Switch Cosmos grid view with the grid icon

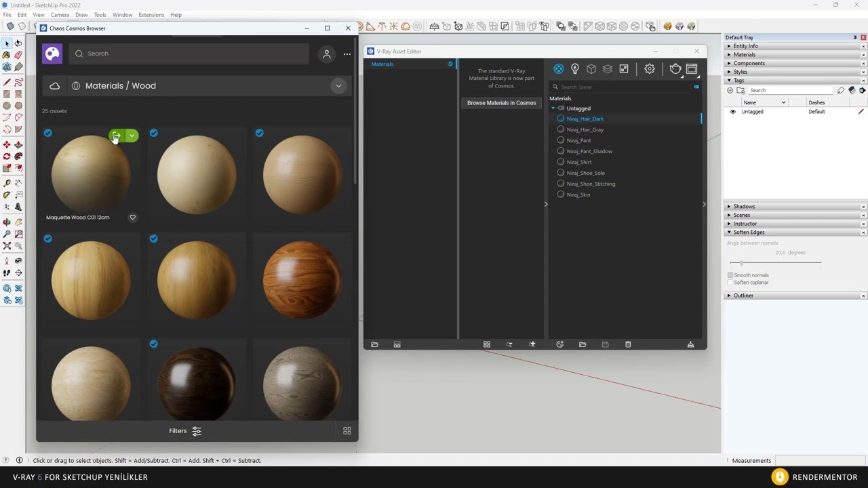point(347,430)
